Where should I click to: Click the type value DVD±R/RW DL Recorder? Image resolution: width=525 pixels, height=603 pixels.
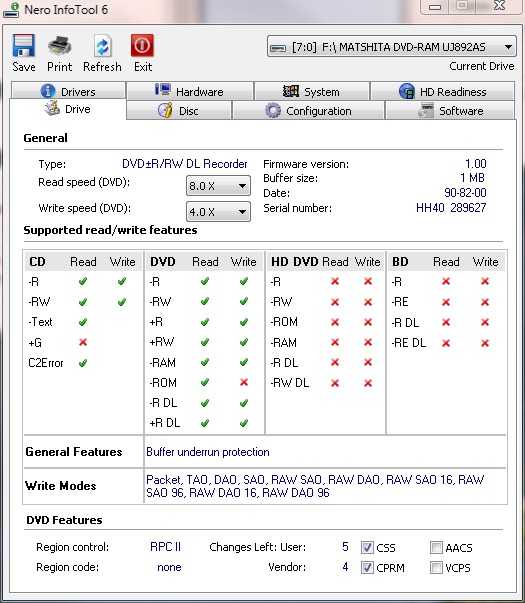[x=185, y=164]
